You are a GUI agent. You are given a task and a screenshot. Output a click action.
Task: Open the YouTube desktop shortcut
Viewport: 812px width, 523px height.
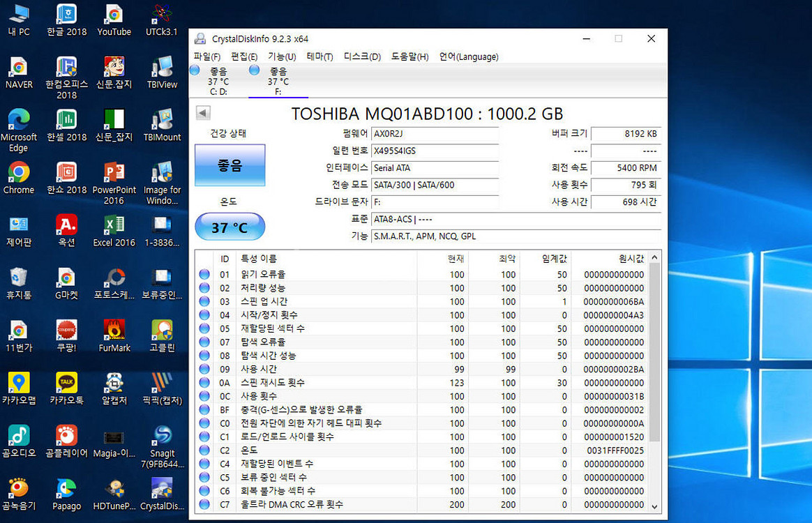point(114,20)
